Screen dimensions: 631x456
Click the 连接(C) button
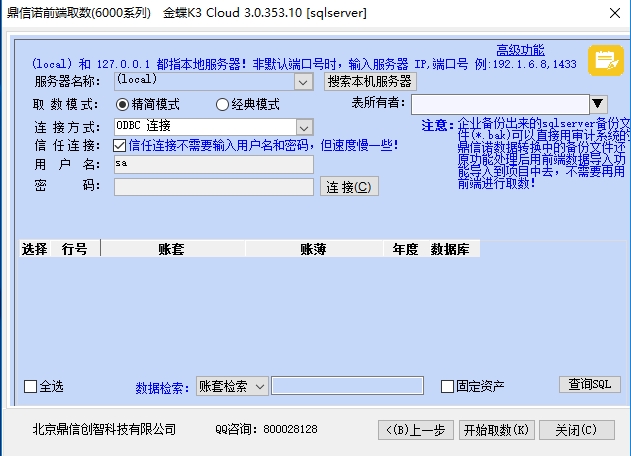pyautogui.click(x=349, y=187)
